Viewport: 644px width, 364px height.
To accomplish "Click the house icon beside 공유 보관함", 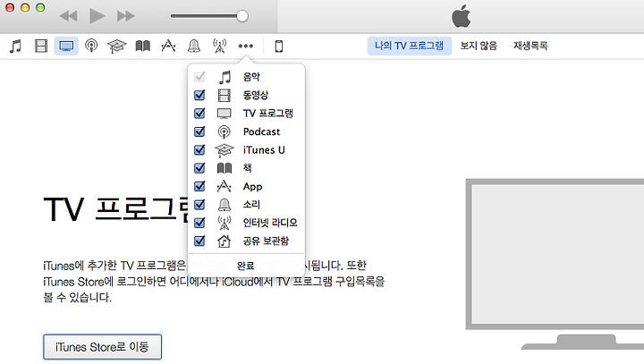I will point(225,241).
